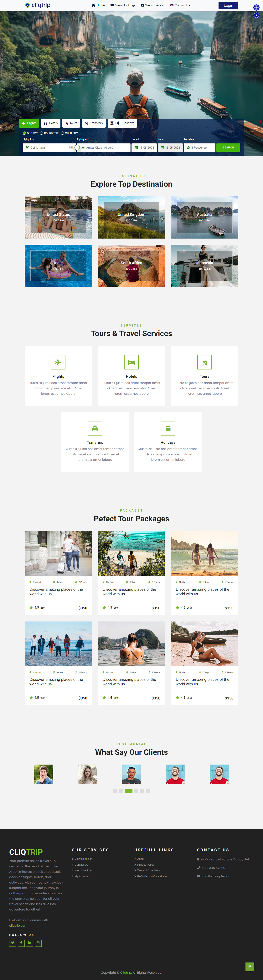Select the ONE WAY radio option

(x=30, y=133)
